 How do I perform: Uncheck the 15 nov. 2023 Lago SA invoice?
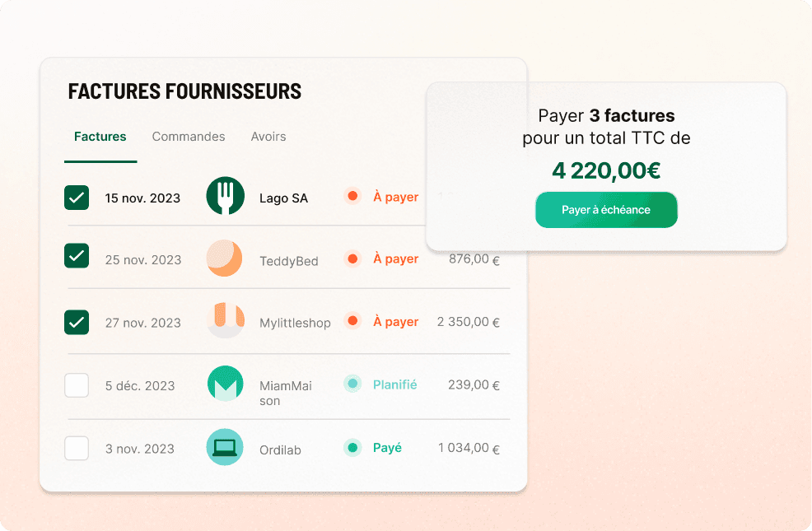77,198
